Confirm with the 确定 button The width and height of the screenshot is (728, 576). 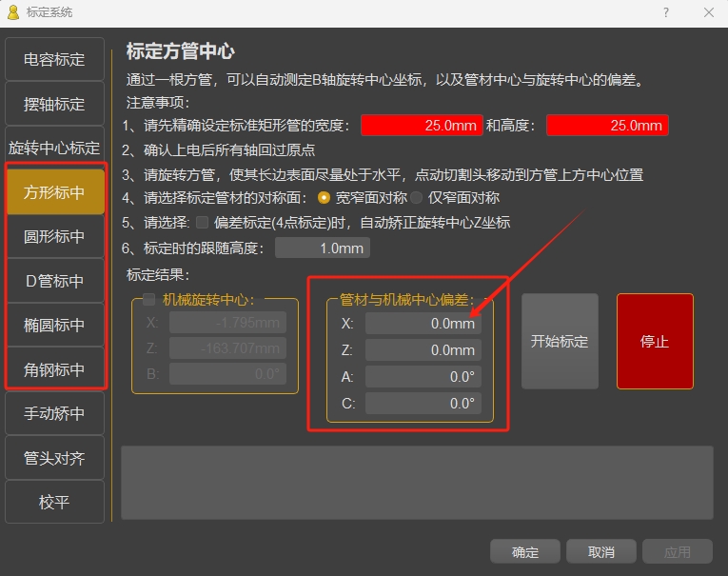(x=525, y=552)
